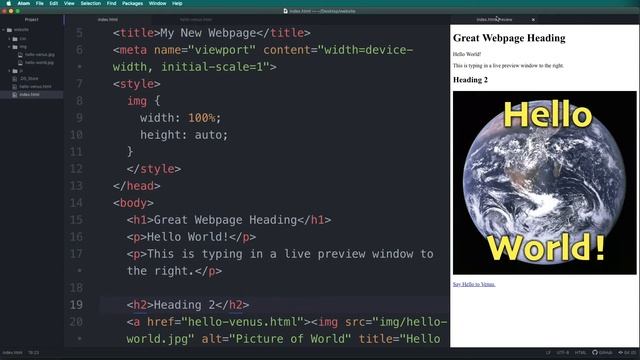Click the 'height: auto;' code line
The height and width of the screenshot is (360, 640).
click(184, 135)
